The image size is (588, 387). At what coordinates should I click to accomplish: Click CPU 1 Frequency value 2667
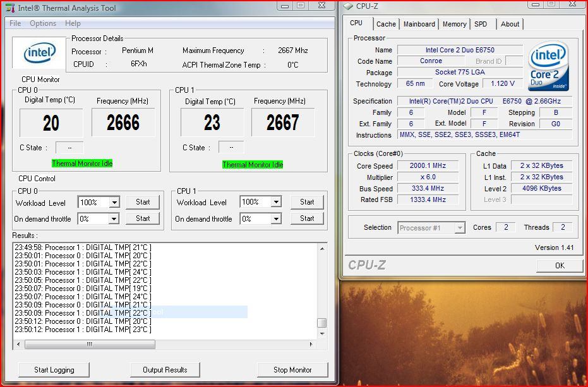tap(283, 122)
